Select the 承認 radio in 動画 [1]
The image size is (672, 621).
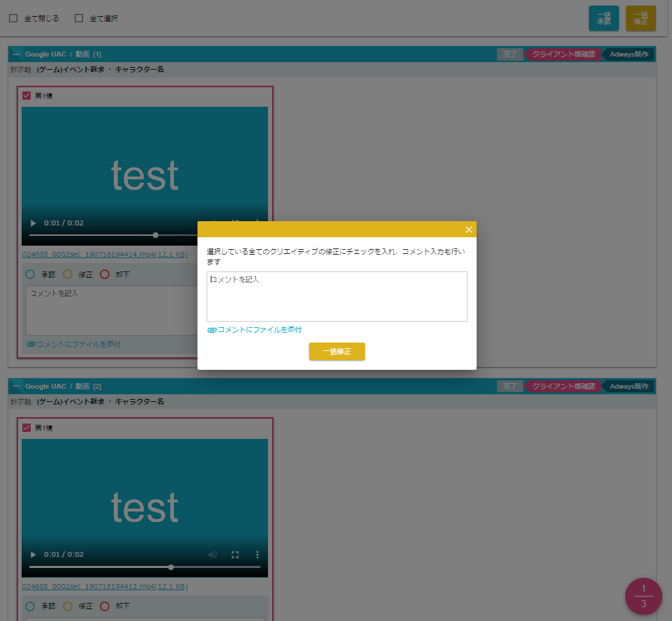(30, 274)
